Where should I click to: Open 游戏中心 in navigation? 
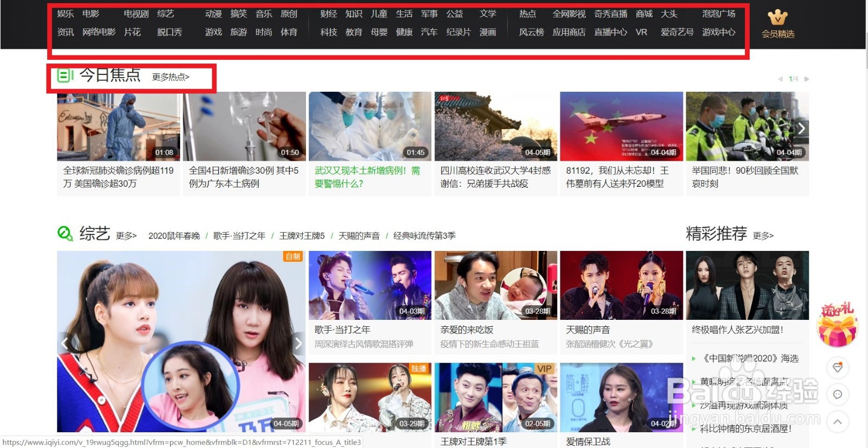coord(719,32)
